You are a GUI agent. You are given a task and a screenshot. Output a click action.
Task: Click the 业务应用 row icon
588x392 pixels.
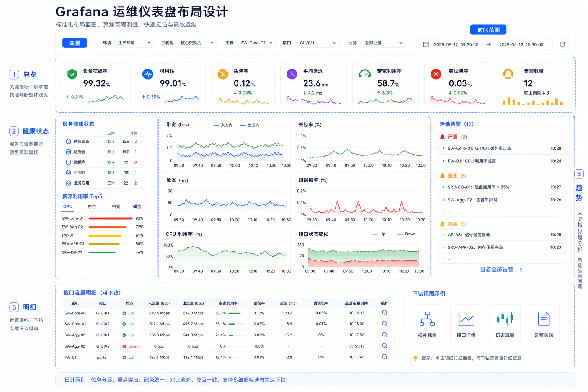(68, 183)
